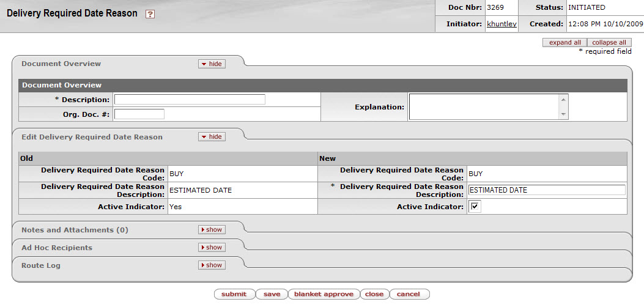Close the document
The height and width of the screenshot is (307, 644).
pos(374,294)
